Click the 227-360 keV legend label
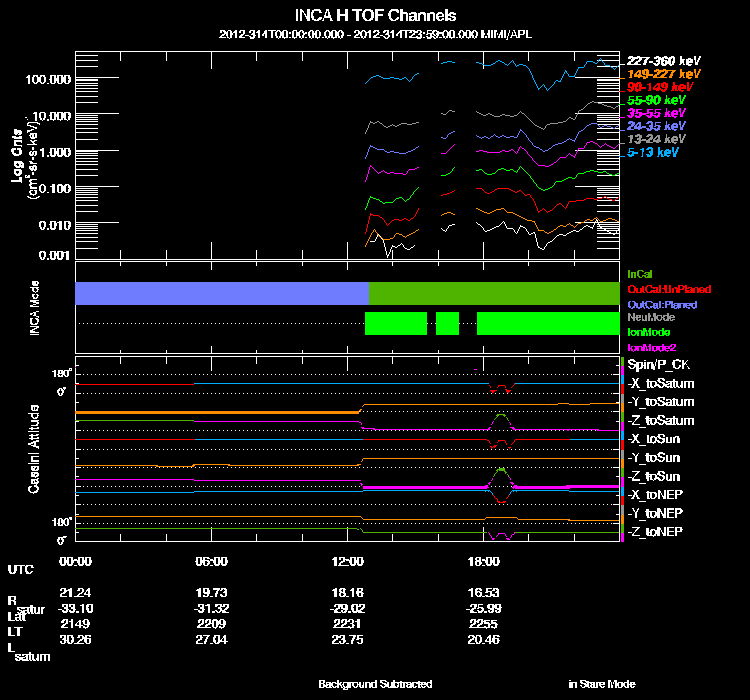Image resolution: width=750 pixels, height=700 pixels. pos(663,61)
